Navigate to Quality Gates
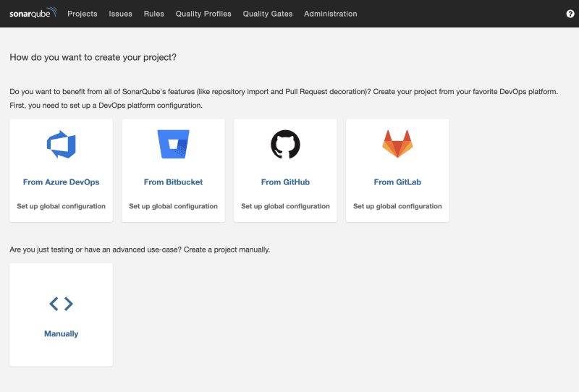 268,14
